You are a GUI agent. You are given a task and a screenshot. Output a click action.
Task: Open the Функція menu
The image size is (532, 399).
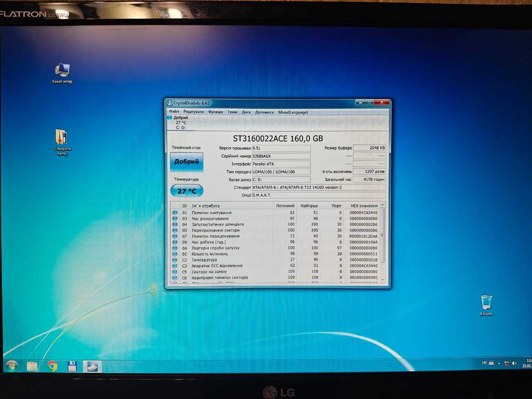point(216,112)
